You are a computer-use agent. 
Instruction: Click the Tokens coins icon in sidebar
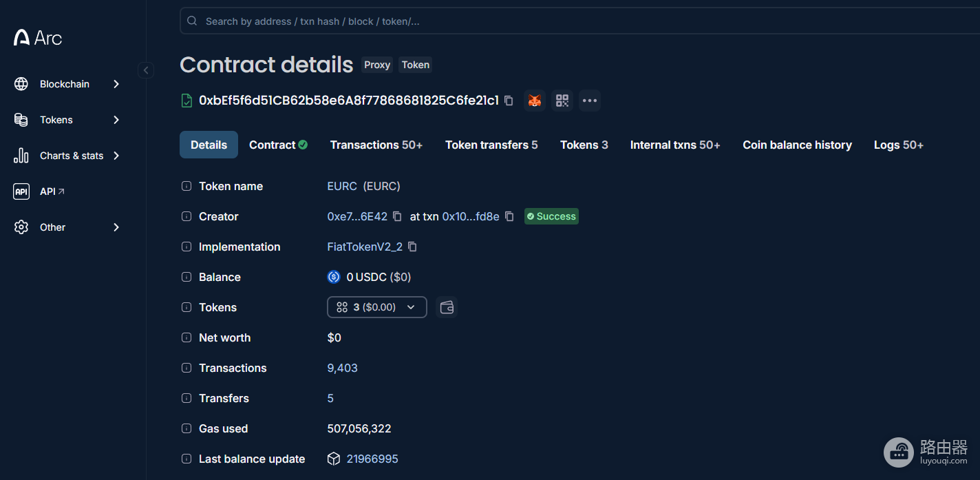21,120
